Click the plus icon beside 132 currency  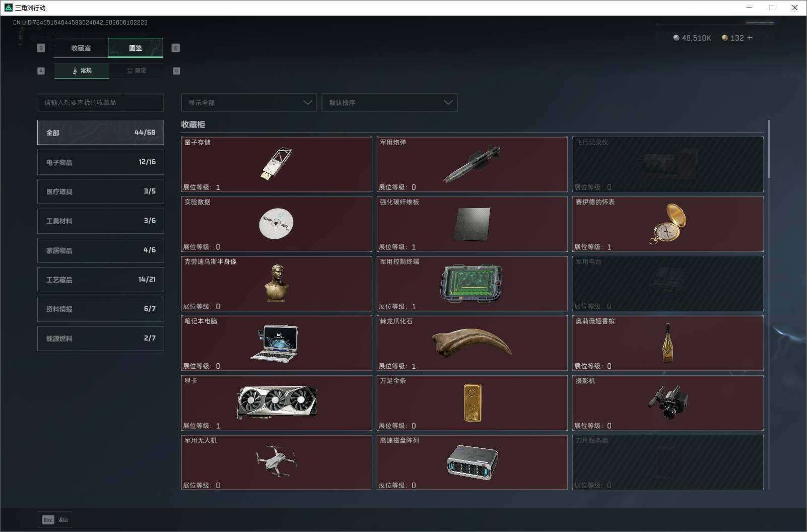coord(750,38)
